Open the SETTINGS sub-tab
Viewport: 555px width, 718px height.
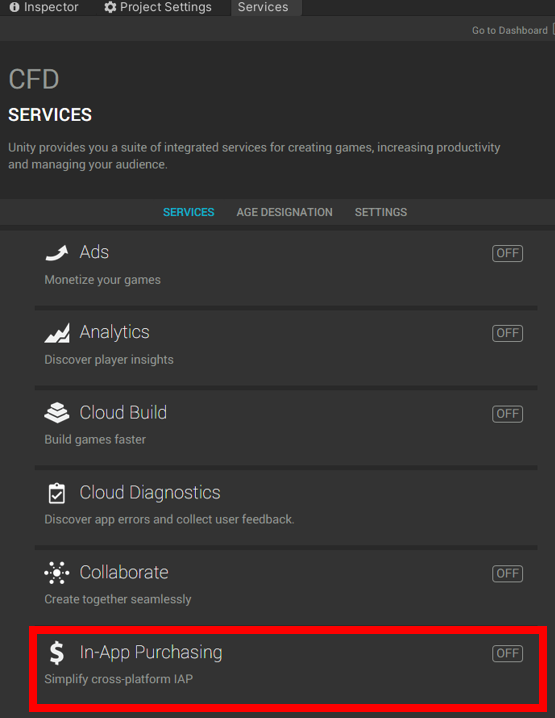coord(381,212)
